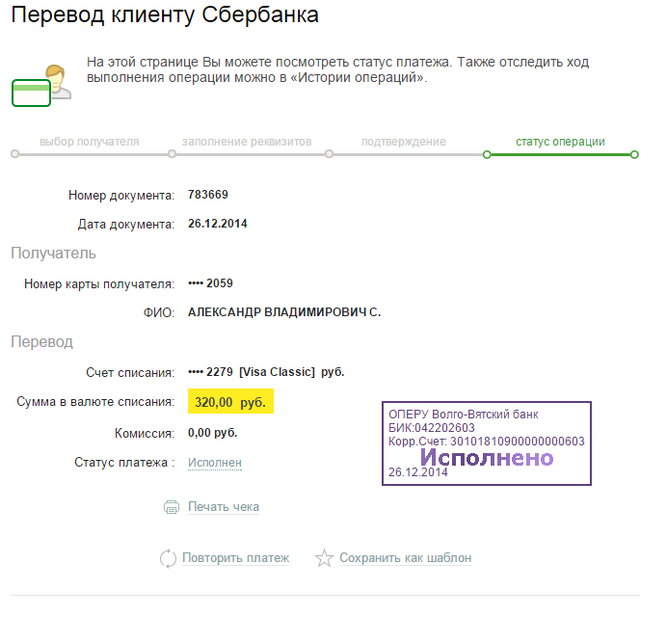This screenshot has height=644, width=667.
Task: Click the highlighted 320,00 руб. amount
Action: tap(230, 401)
